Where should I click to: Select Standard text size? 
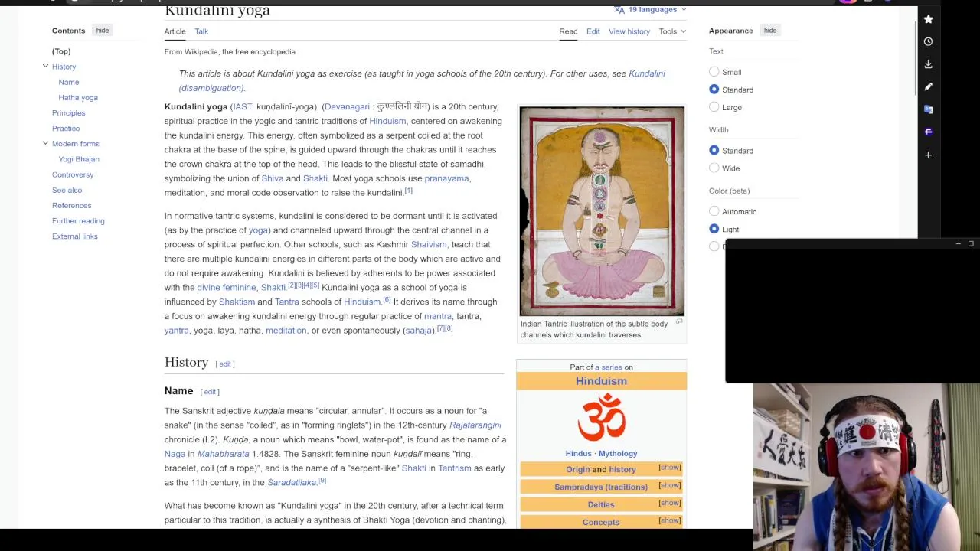point(714,90)
